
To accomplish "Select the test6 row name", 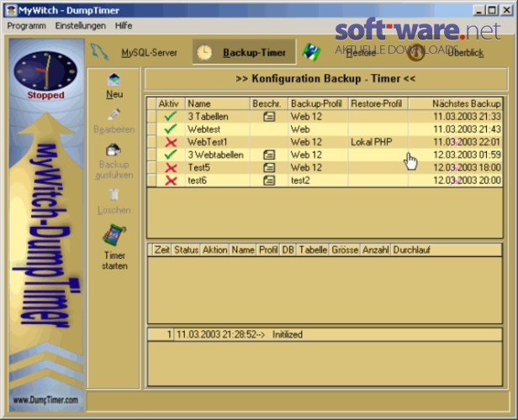I will pyautogui.click(x=198, y=181).
